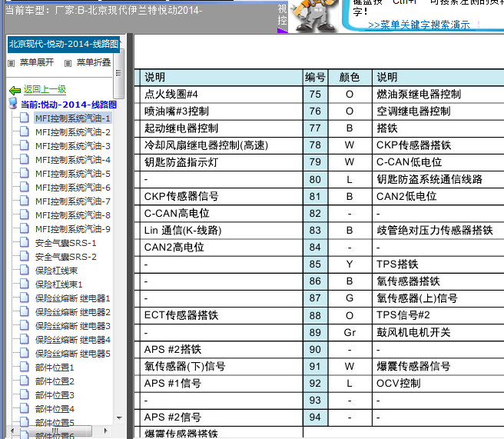Click page icon of MFI控制系统汽油-6

(x=24, y=187)
